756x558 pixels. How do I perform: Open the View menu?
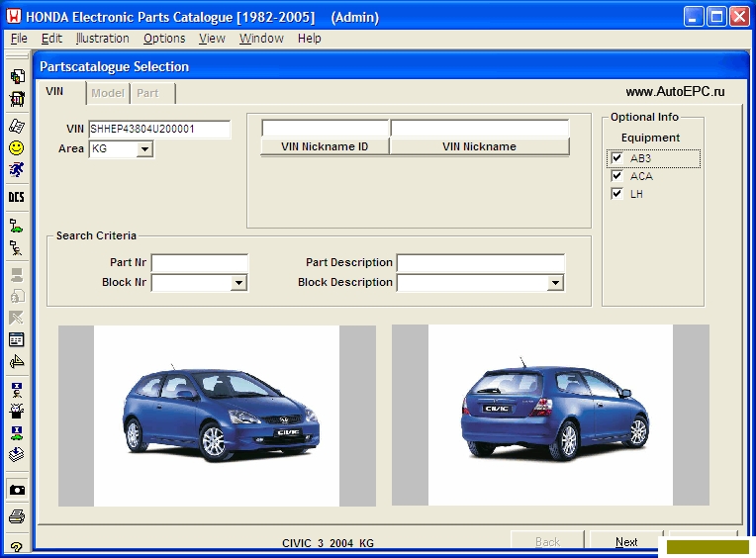(x=212, y=38)
